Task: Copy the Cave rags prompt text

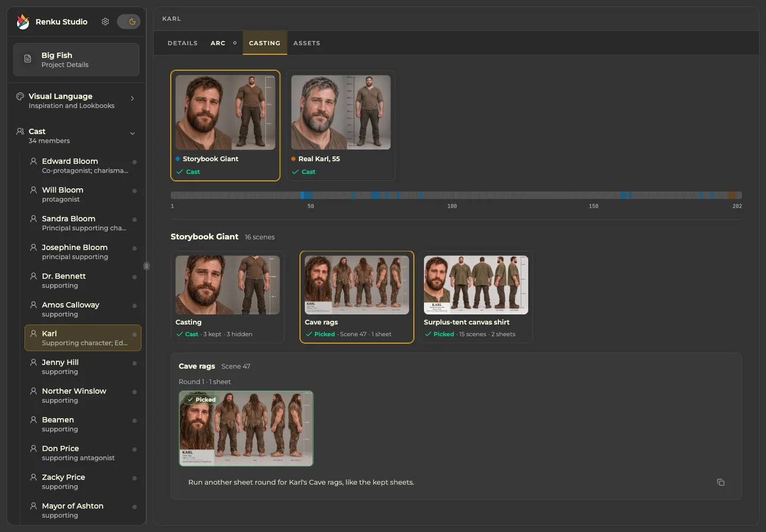Action: pos(721,483)
